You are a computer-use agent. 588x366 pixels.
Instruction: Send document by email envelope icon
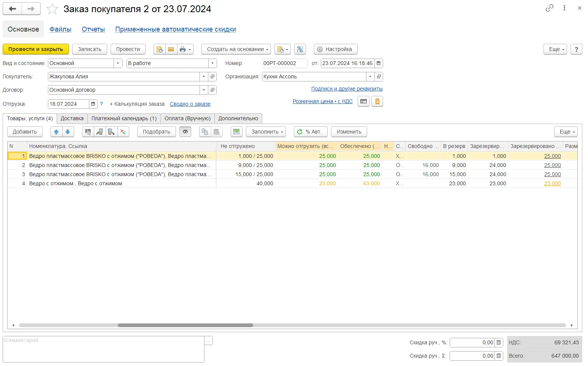(x=171, y=49)
